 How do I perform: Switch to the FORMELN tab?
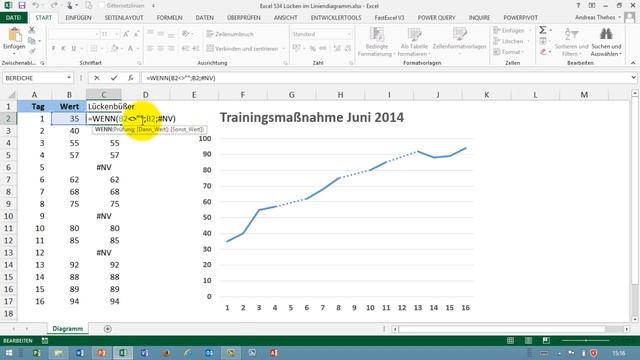point(169,18)
